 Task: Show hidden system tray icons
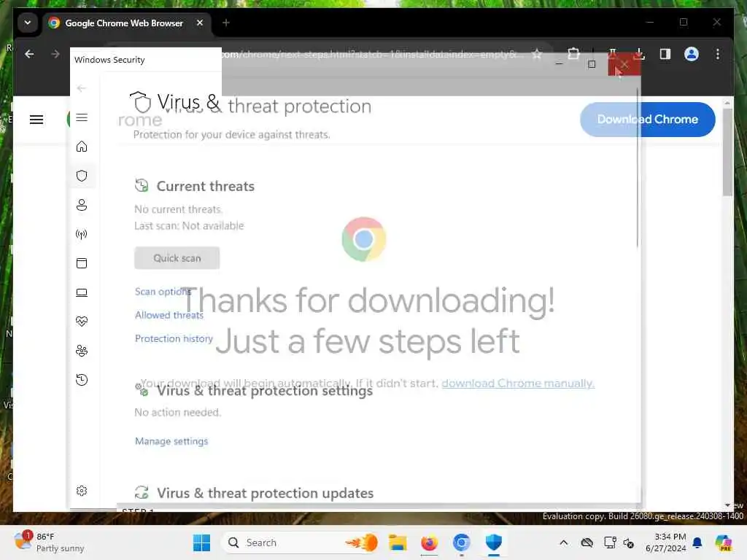click(564, 542)
